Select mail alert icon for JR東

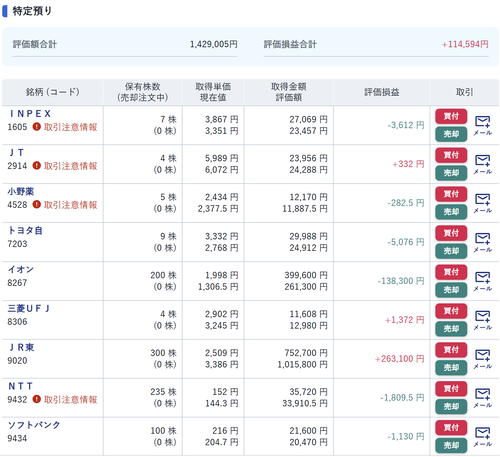pyautogui.click(x=483, y=359)
